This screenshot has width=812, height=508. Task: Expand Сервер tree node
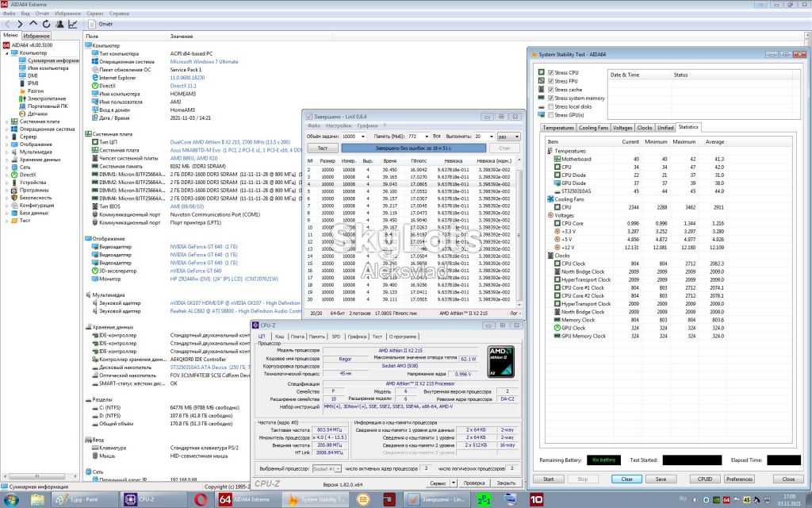click(x=6, y=137)
